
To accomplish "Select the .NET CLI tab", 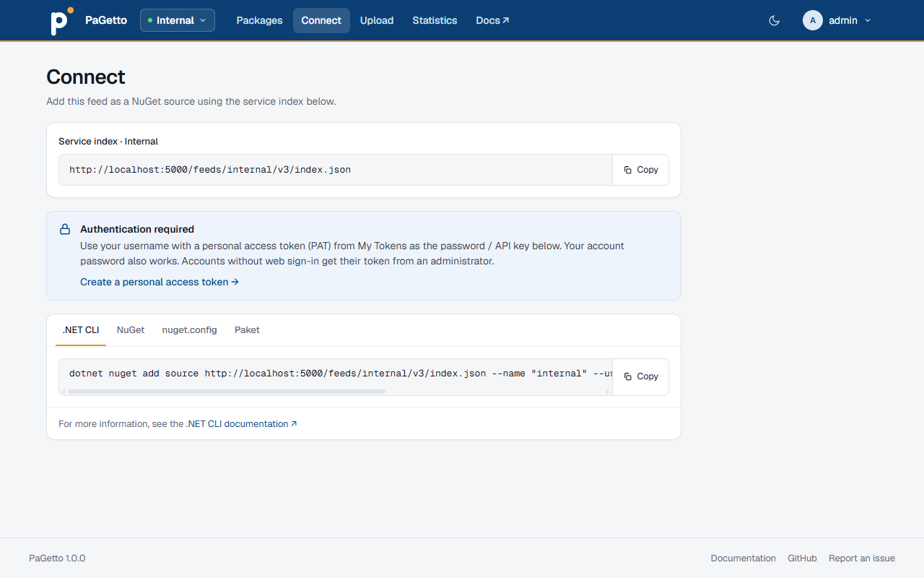I will 81,330.
